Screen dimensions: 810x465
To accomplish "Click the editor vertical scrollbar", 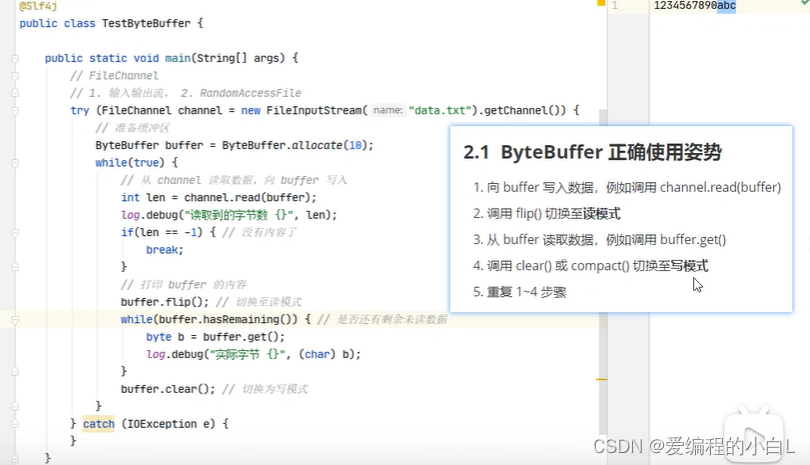I will click(602, 271).
